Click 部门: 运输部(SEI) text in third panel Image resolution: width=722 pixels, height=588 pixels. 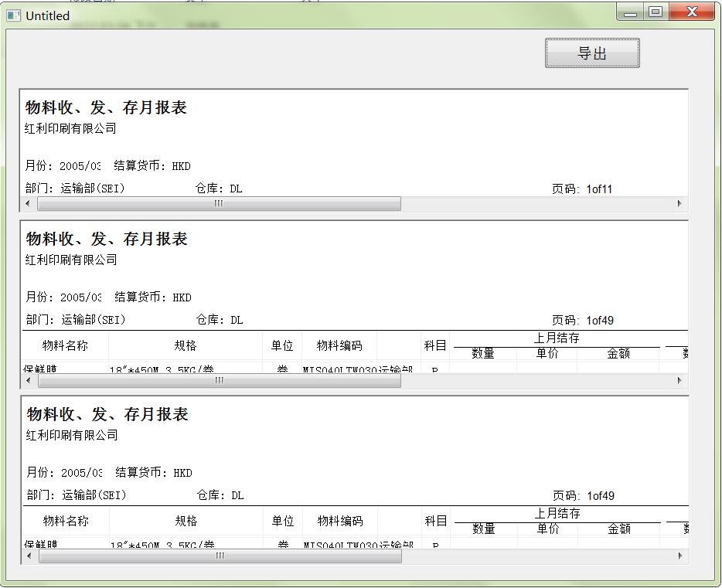tap(77, 495)
